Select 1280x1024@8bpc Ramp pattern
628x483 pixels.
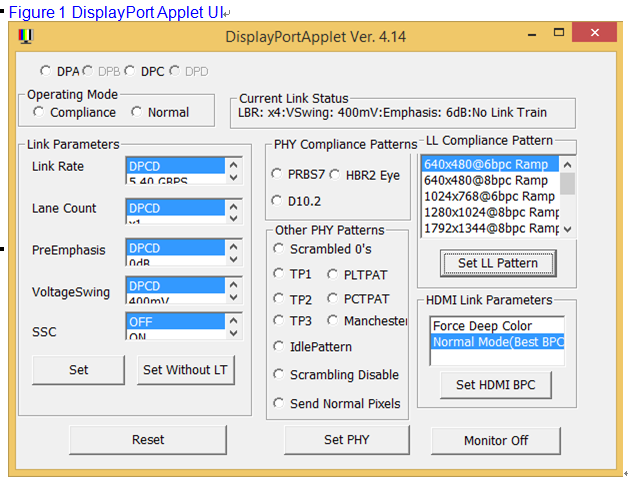click(490, 212)
